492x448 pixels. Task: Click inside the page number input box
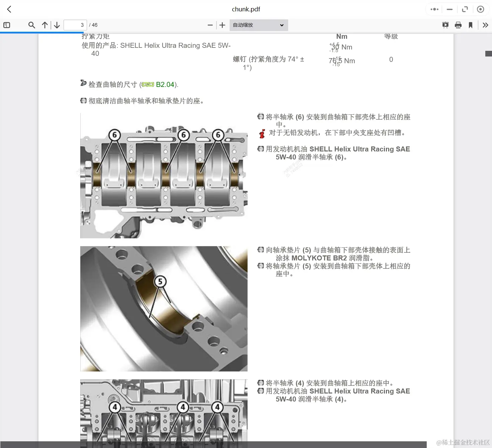[75, 25]
